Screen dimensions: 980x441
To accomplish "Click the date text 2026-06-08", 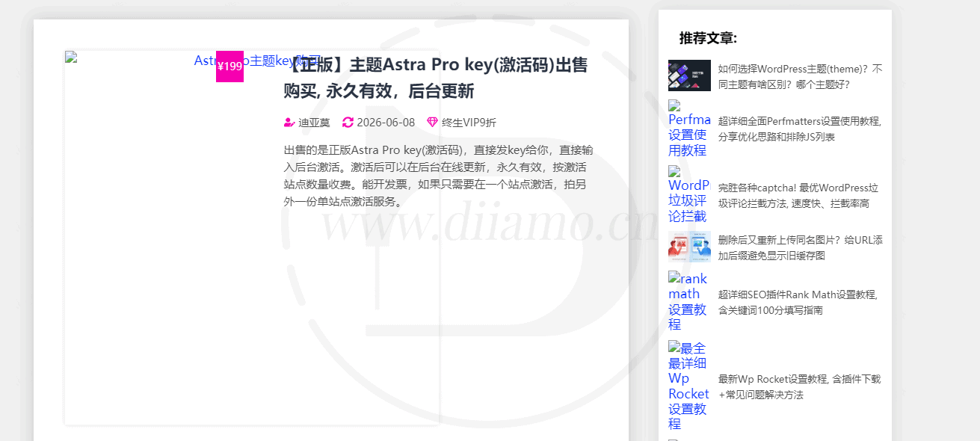I will 386,123.
